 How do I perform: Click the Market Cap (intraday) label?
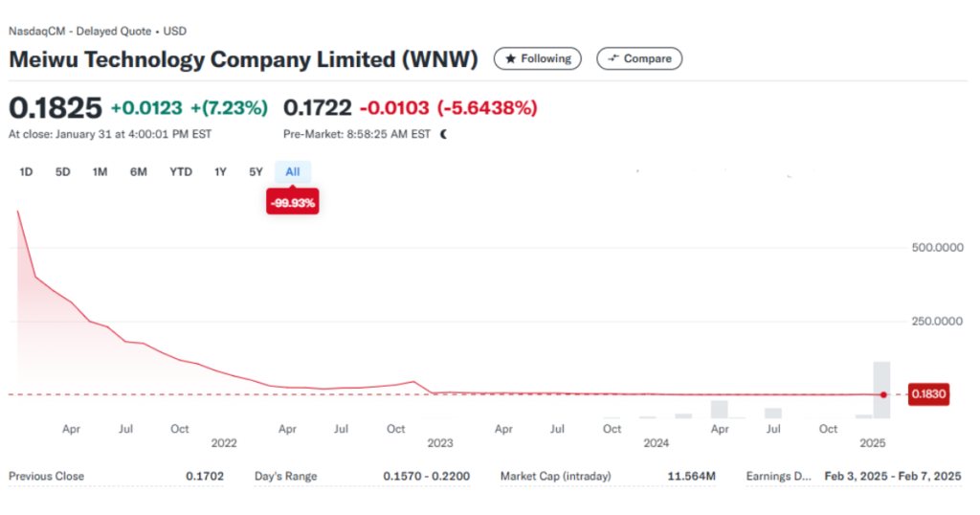[x=556, y=477]
